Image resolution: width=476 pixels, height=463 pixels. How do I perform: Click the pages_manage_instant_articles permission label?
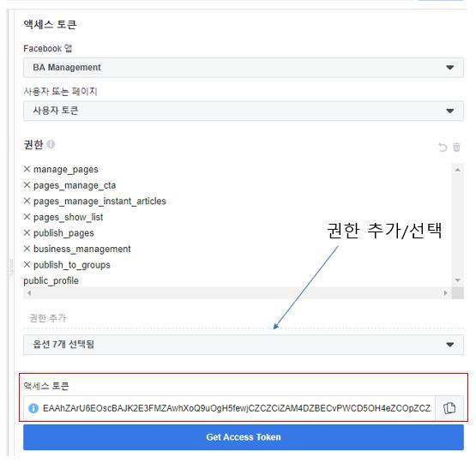coord(99,201)
